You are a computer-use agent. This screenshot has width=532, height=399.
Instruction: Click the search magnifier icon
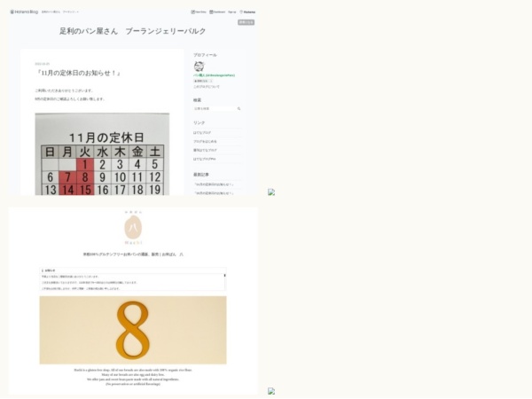(239, 108)
